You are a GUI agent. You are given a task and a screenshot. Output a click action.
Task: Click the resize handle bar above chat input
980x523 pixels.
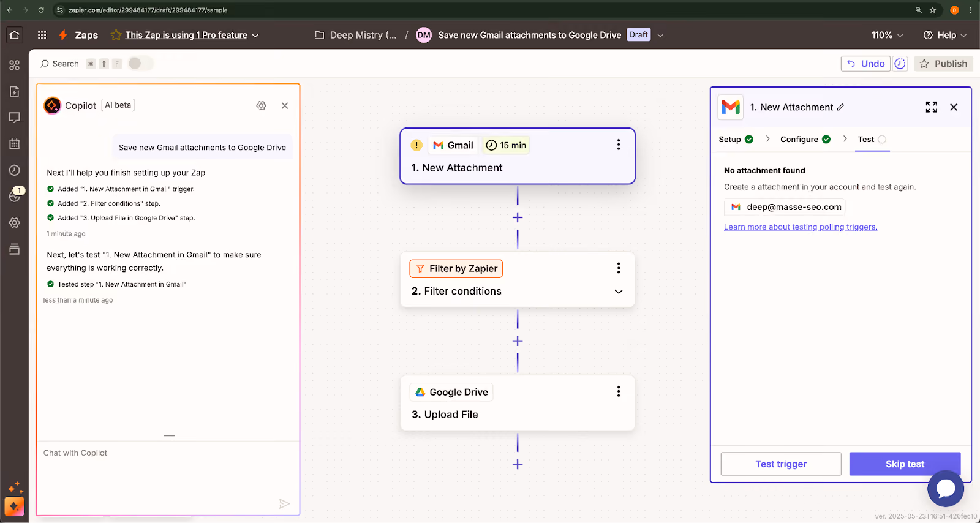170,435
